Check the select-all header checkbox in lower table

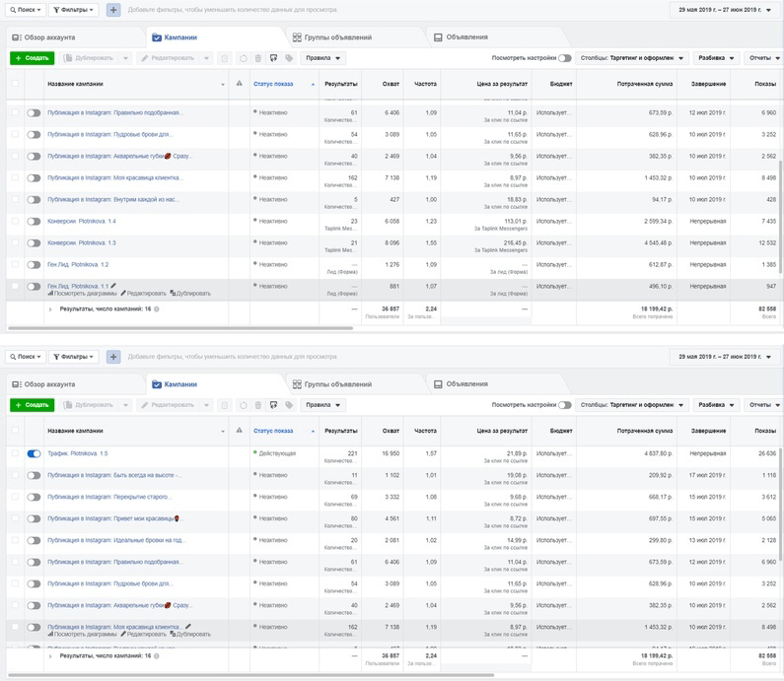click(x=15, y=431)
